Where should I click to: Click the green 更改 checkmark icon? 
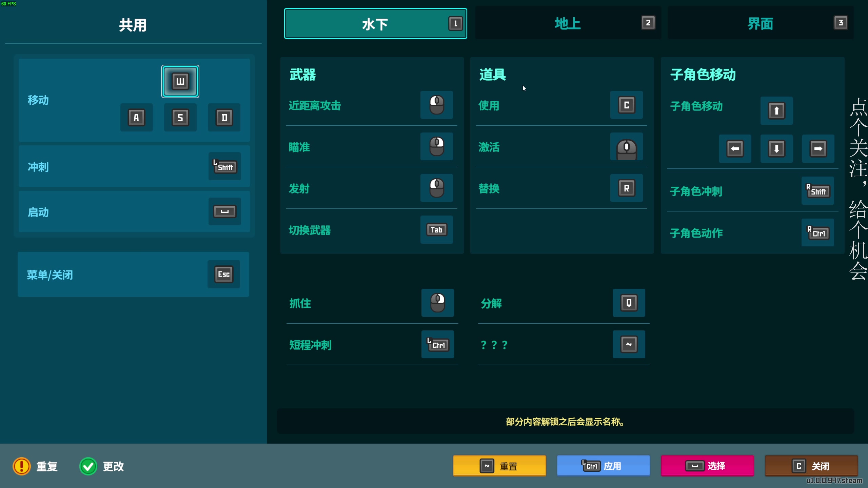88,467
